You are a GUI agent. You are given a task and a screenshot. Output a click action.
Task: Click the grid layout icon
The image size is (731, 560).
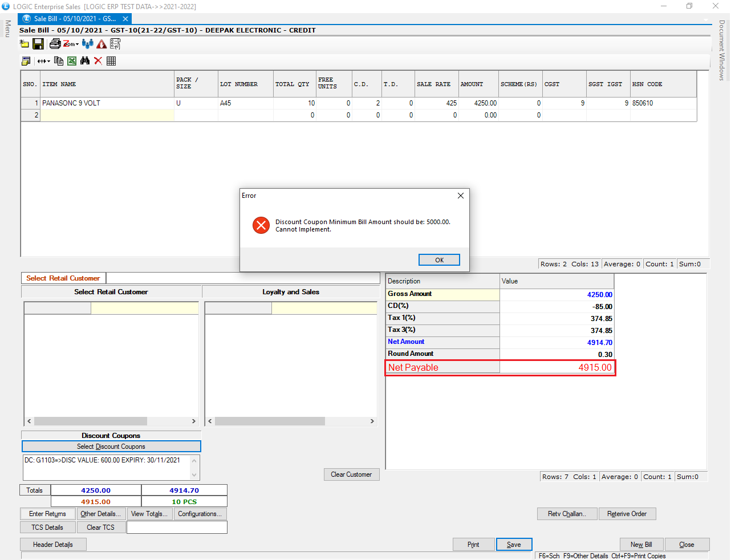point(111,61)
